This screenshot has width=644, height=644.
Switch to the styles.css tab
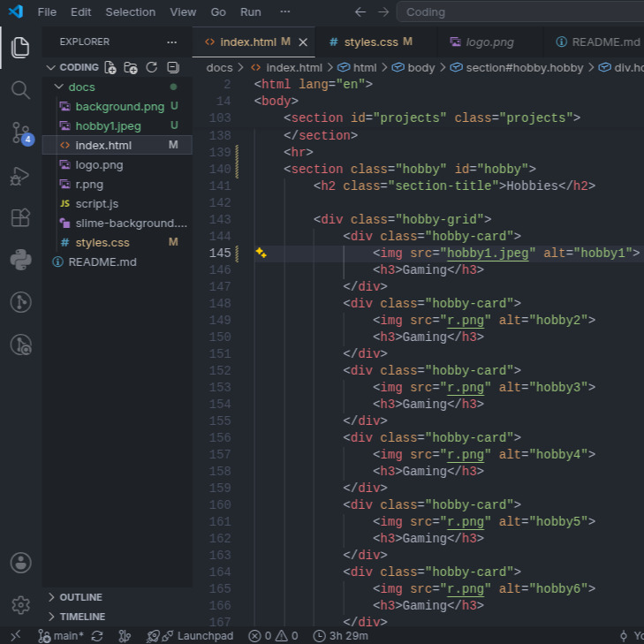point(370,42)
